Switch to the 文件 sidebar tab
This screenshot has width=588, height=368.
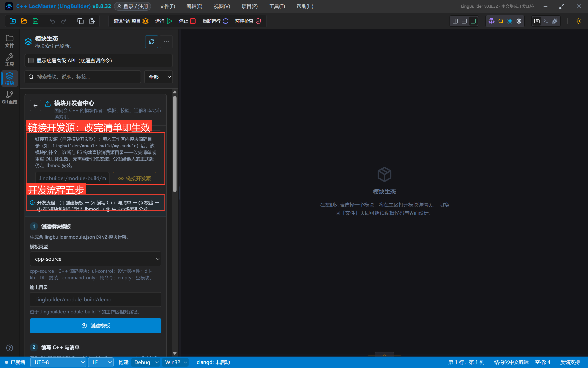pyautogui.click(x=10, y=41)
